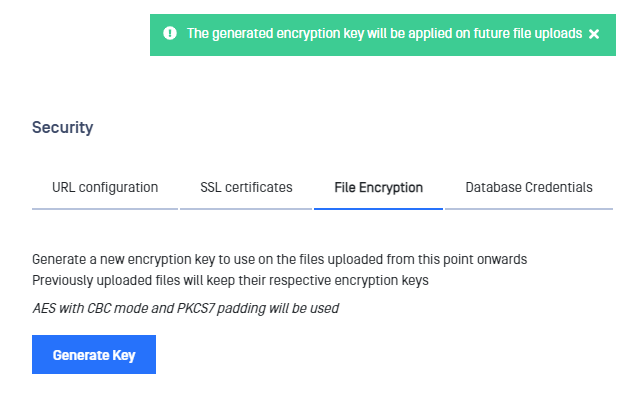This screenshot has width=633, height=394.
Task: Dismiss the green notification with the X icon
Action: point(593,34)
